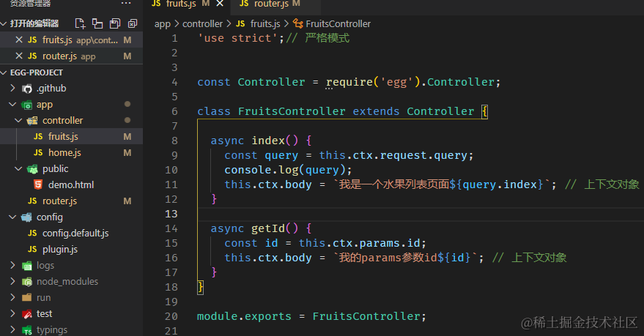Close the fruits.js editor tab

(x=220, y=4)
